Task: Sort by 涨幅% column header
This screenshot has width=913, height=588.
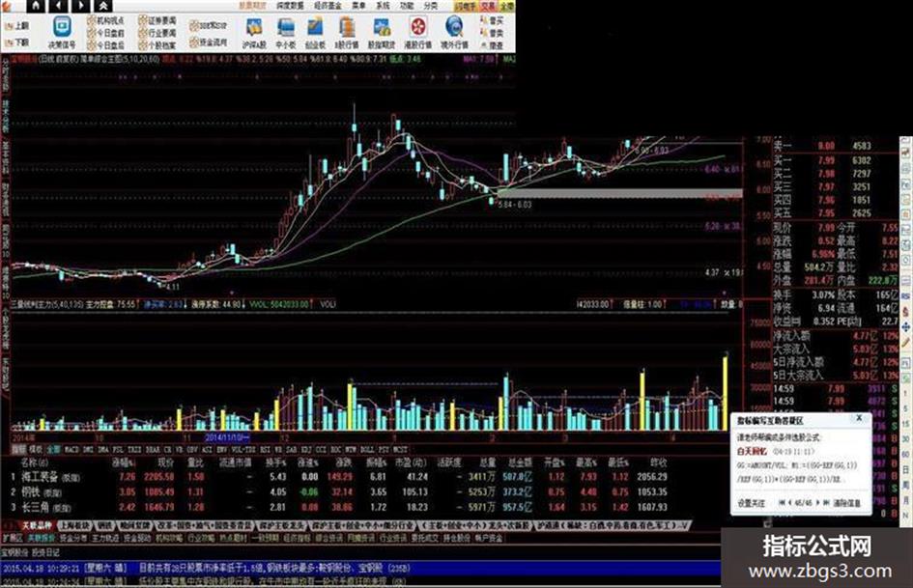Action: tap(124, 462)
